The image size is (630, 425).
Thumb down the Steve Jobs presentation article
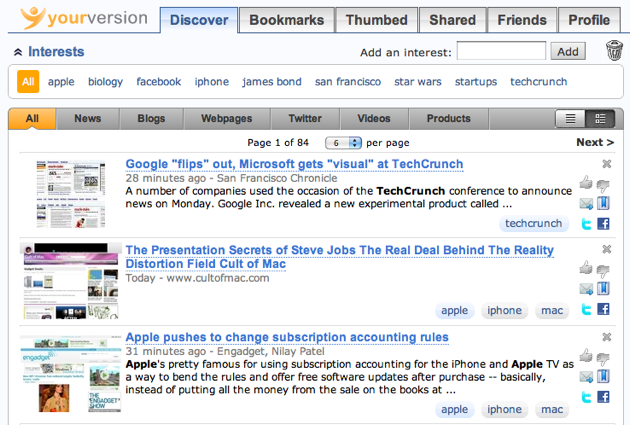(603, 269)
